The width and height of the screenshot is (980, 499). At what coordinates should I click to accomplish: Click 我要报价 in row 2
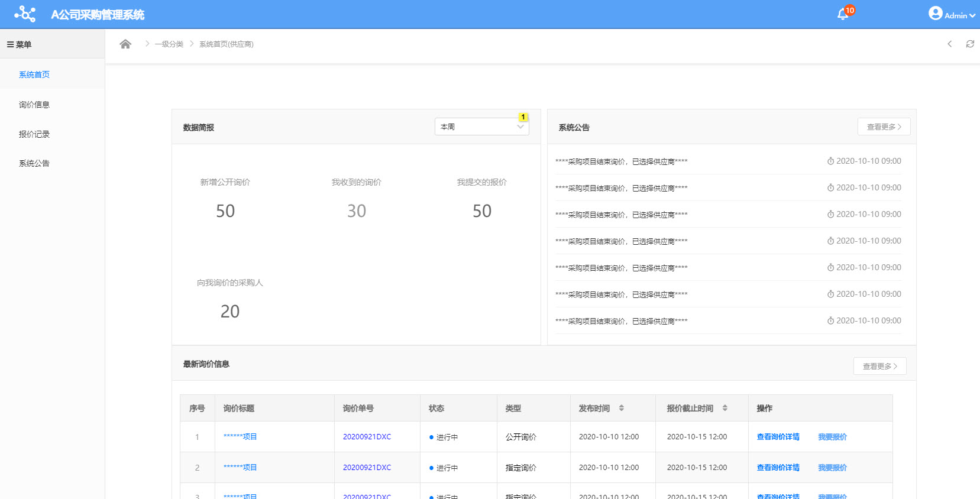pyautogui.click(x=833, y=468)
